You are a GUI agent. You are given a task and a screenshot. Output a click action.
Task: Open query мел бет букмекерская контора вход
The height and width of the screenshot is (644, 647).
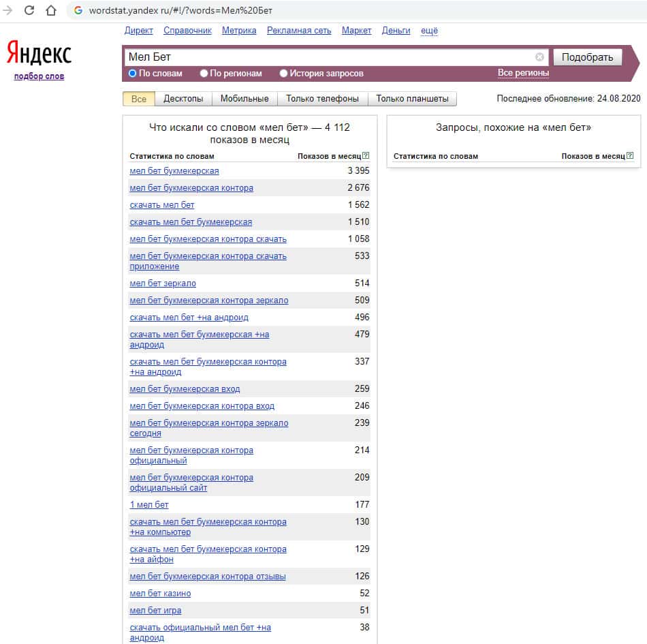pos(202,405)
